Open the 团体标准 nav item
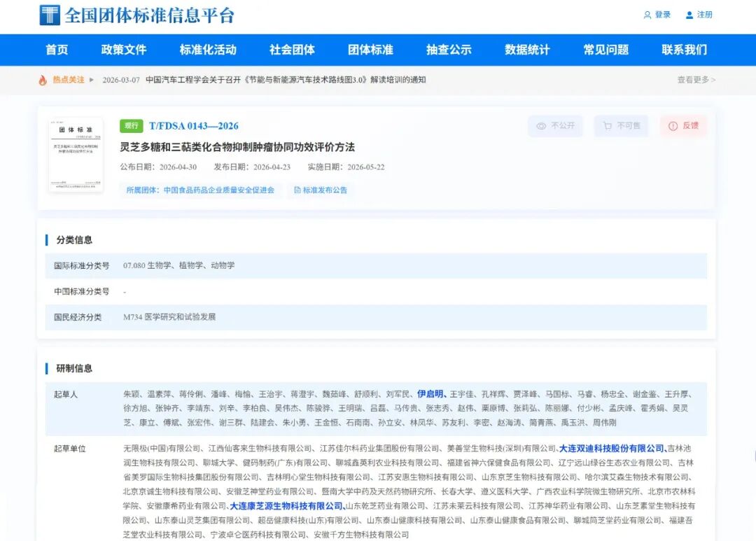The height and width of the screenshot is (541, 756). pyautogui.click(x=371, y=50)
